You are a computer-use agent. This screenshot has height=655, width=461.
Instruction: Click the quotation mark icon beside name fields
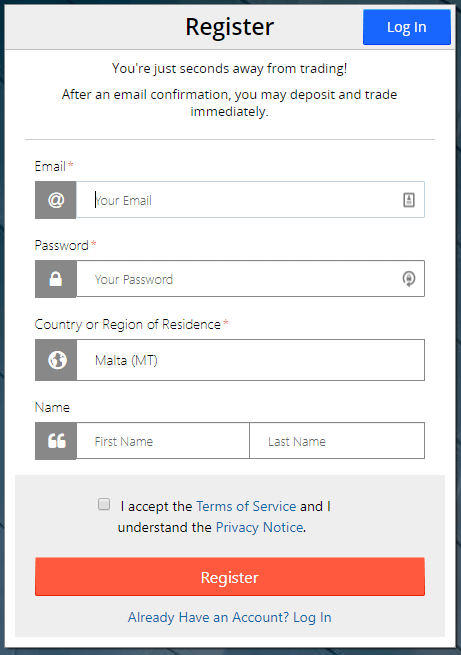pos(56,441)
